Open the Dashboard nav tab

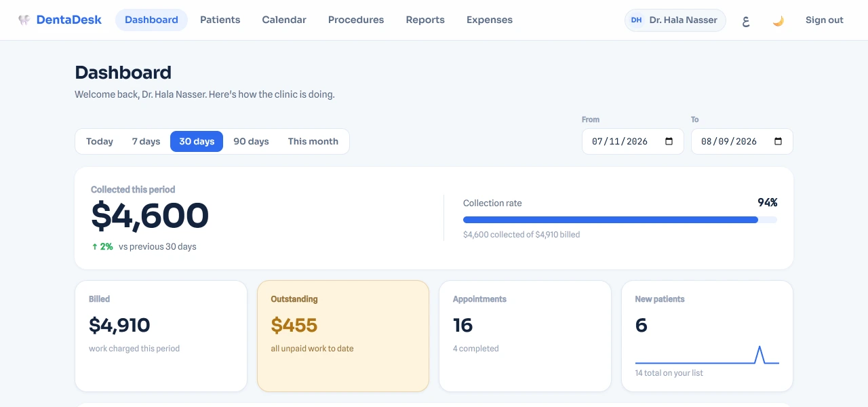coord(151,20)
